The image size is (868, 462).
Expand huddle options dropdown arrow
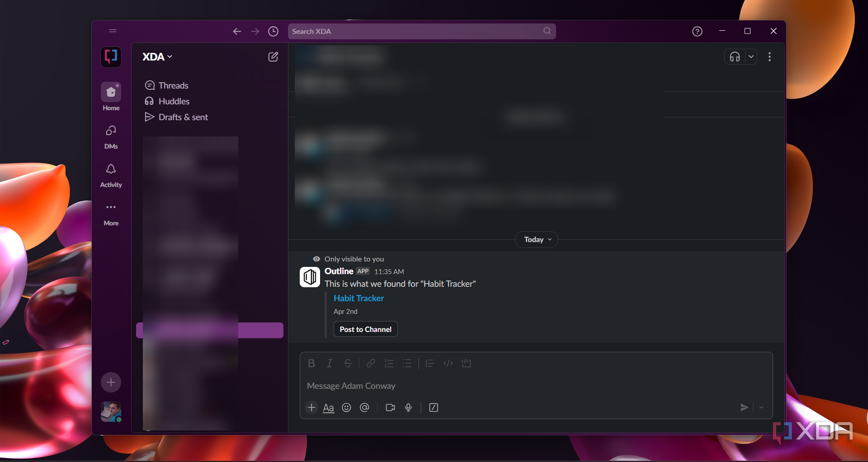751,57
